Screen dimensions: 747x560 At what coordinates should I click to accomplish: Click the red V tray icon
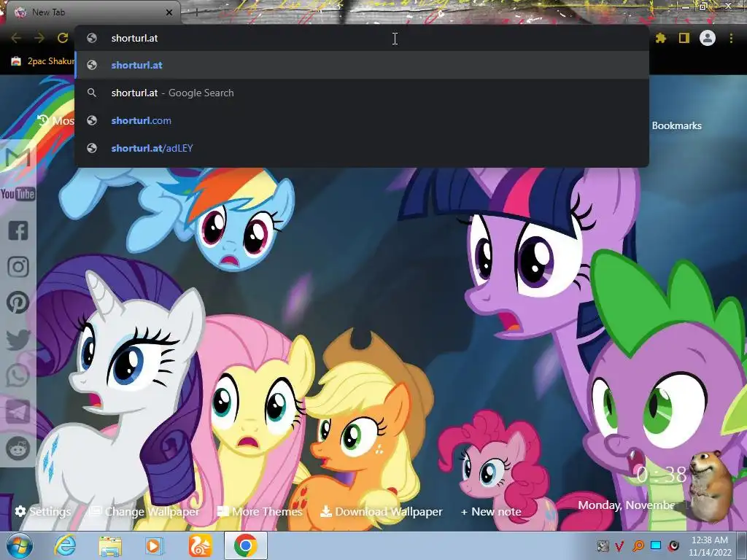[619, 545]
